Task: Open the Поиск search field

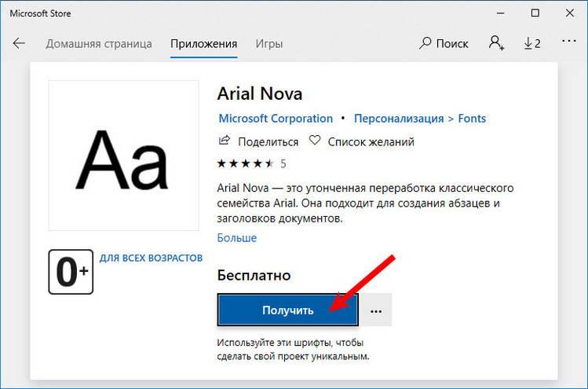Action: point(444,43)
